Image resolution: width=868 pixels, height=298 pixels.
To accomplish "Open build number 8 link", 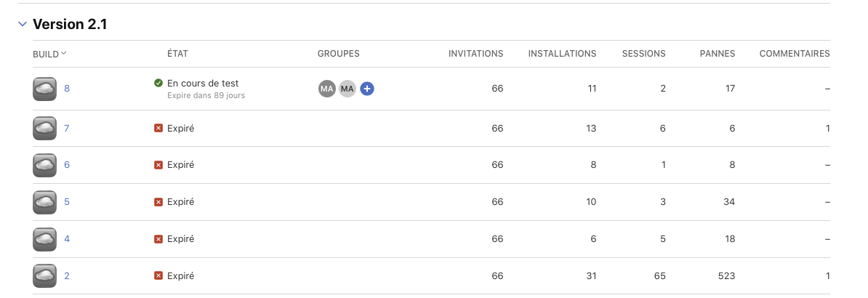I will tap(67, 89).
